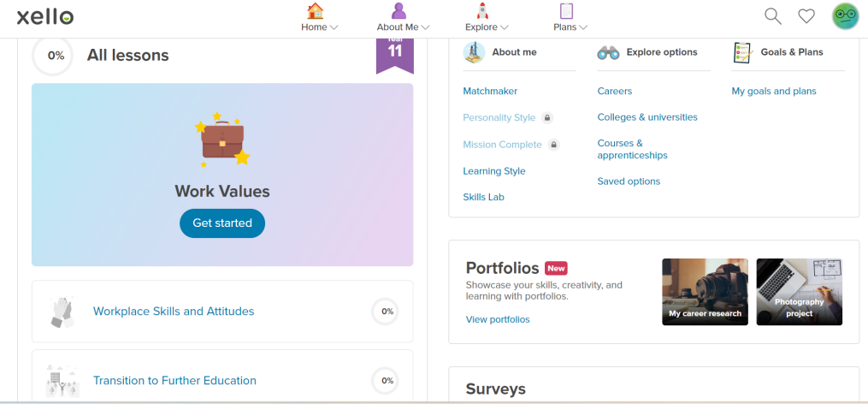Image resolution: width=868 pixels, height=404 pixels.
Task: Expand the Explore navigation dropdown
Action: pyautogui.click(x=487, y=17)
